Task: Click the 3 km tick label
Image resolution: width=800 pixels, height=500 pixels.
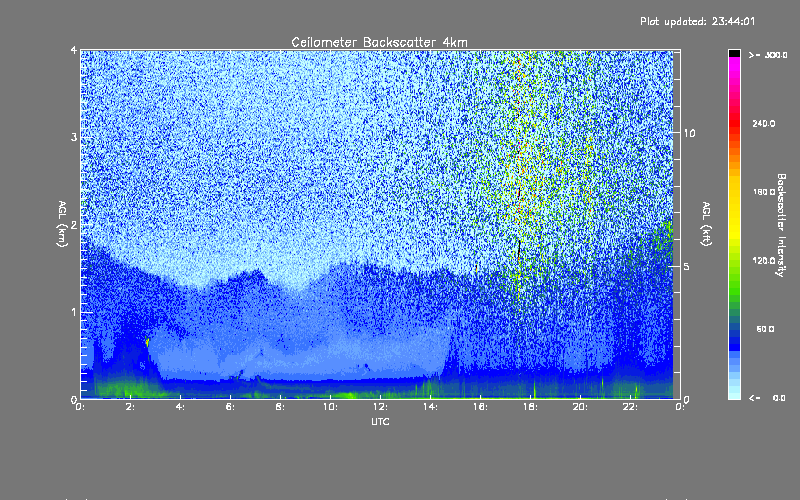Action: point(74,138)
